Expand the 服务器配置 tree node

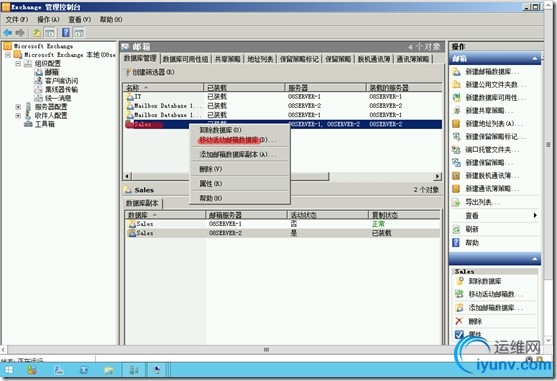18,107
